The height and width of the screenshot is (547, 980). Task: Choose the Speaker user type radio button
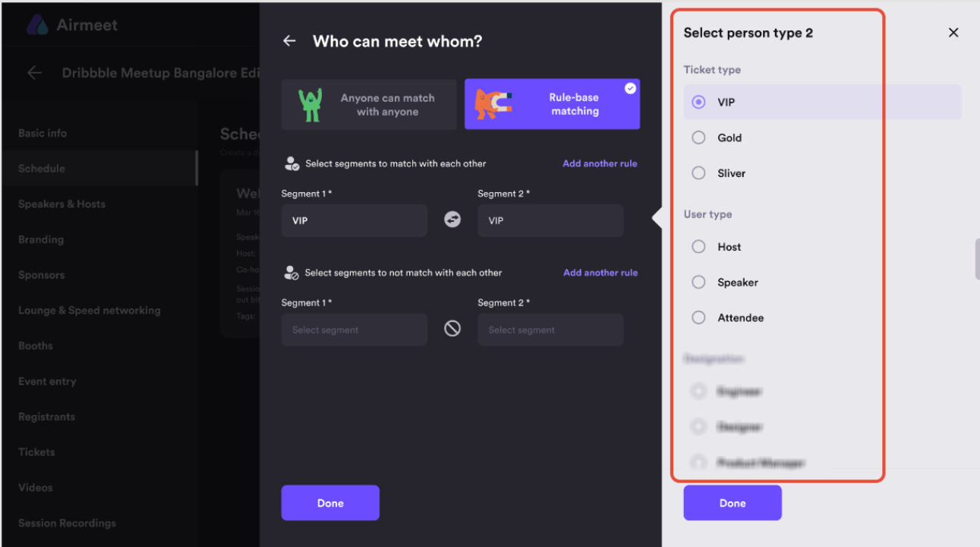point(698,283)
